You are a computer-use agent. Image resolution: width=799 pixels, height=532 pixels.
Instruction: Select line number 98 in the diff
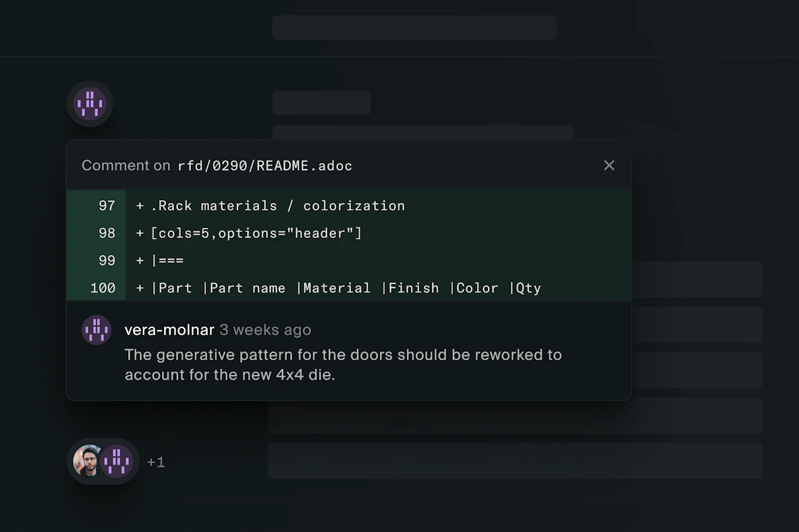[x=107, y=233]
